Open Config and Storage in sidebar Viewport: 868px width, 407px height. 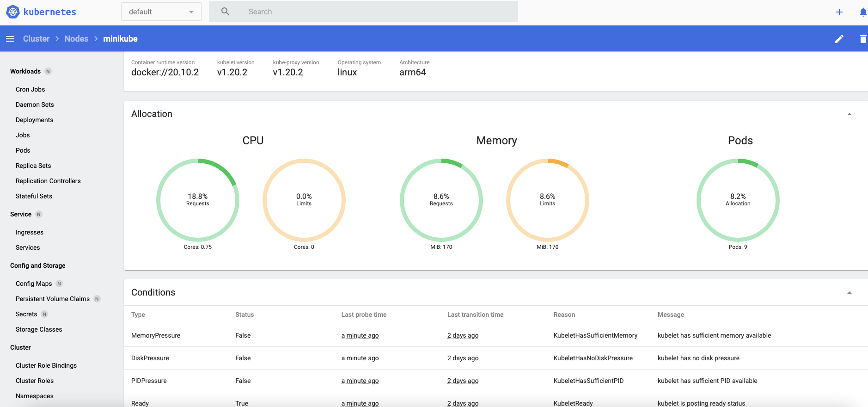[38, 265]
